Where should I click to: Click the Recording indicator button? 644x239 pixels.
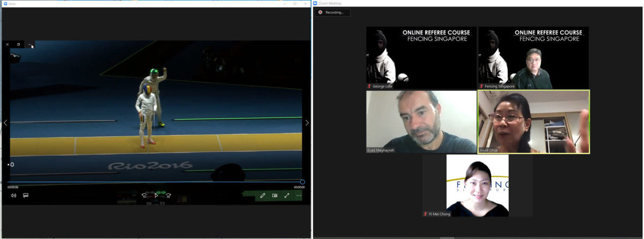[333, 12]
